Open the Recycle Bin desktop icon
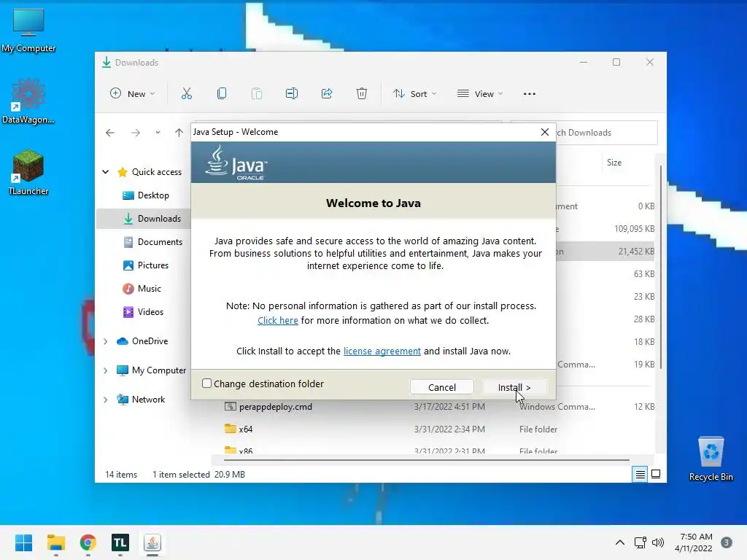This screenshot has height=560, width=747. (x=711, y=459)
